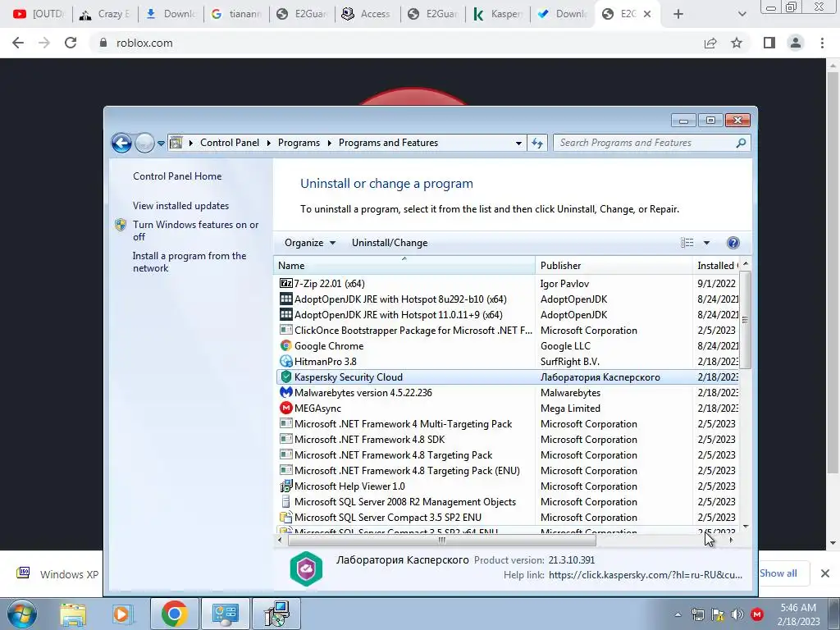This screenshot has height=630, width=840.
Task: Open Chrome tab search chevron
Action: (x=742, y=14)
